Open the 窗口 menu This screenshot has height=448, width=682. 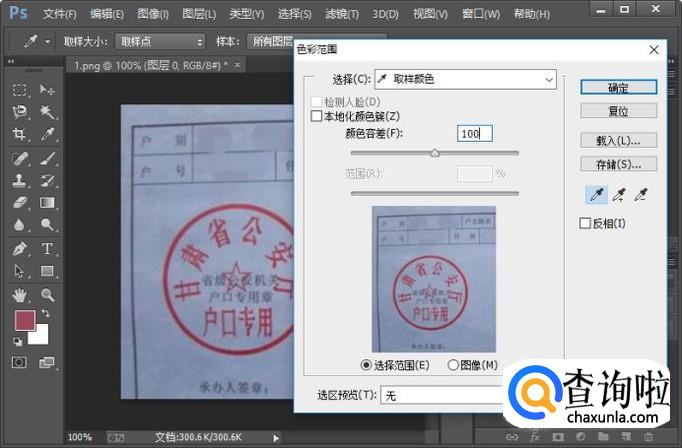[x=481, y=14]
